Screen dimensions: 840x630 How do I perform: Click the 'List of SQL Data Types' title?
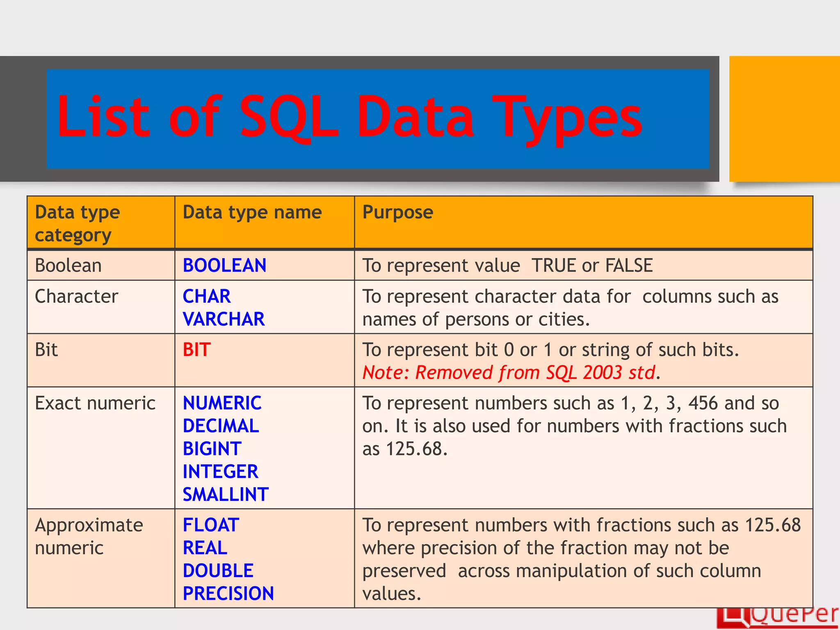point(349,117)
